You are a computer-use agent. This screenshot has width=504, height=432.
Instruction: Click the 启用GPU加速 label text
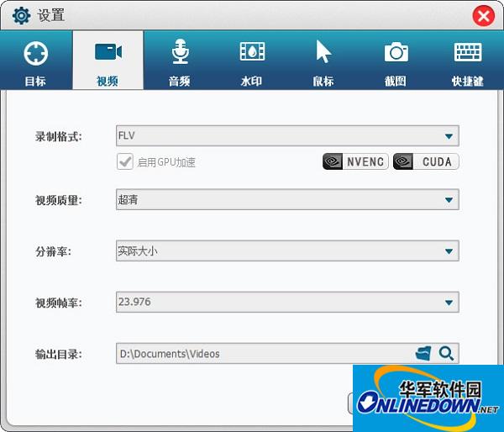[x=166, y=162]
